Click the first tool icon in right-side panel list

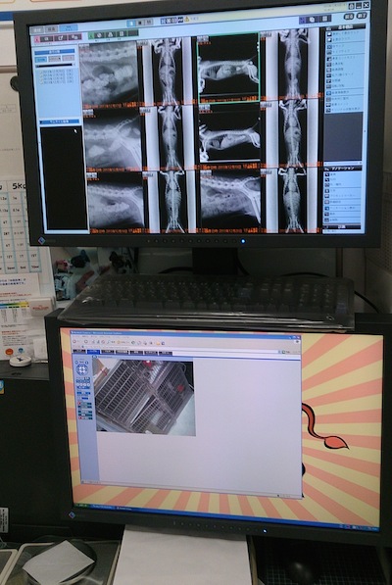tap(329, 34)
